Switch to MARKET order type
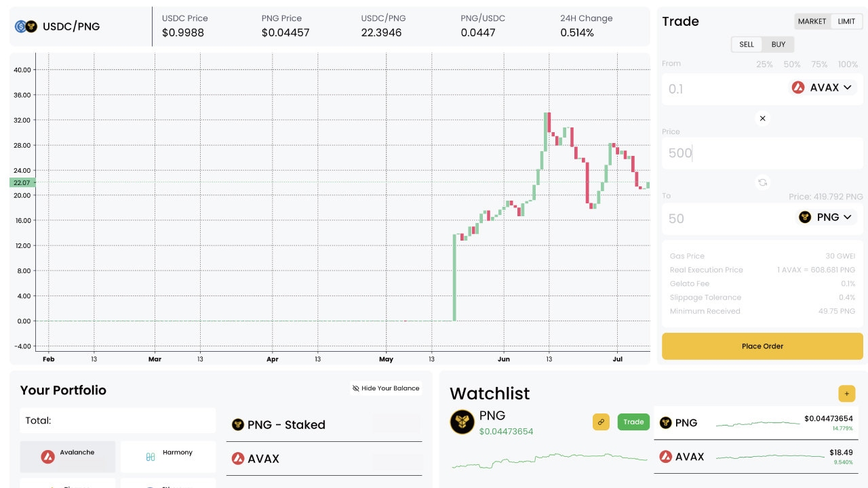The width and height of the screenshot is (868, 488). coord(812,22)
